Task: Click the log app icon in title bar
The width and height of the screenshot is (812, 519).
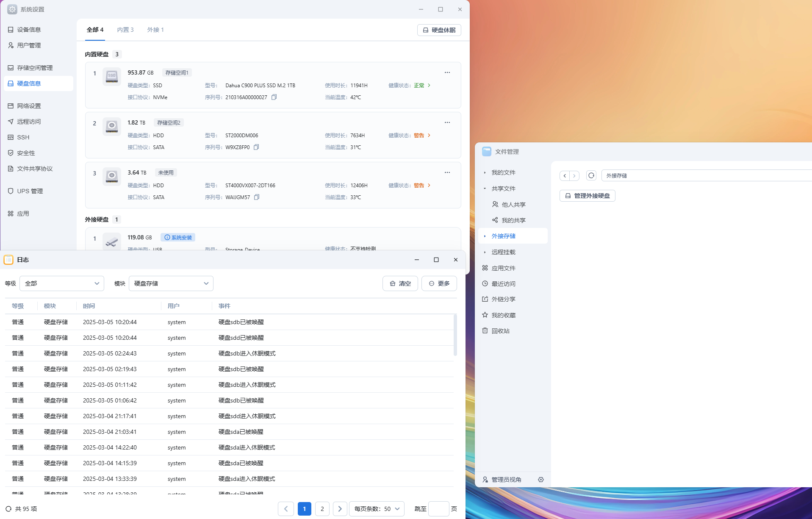Action: [8, 260]
